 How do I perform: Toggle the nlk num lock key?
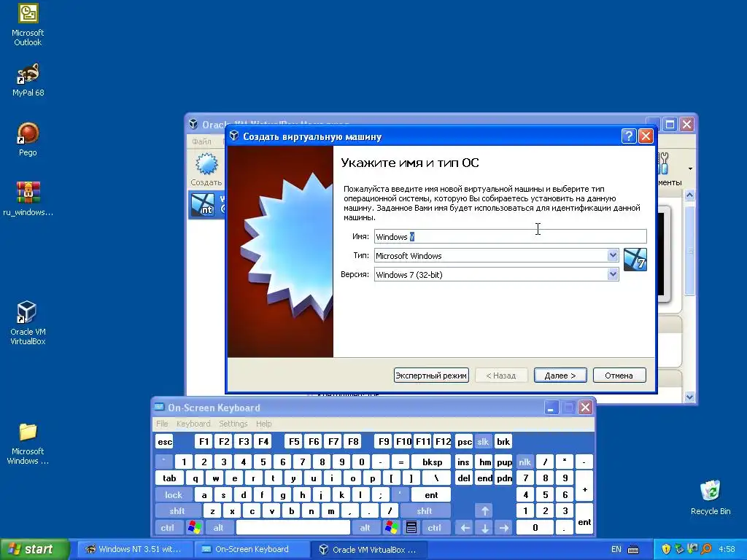pyautogui.click(x=525, y=462)
